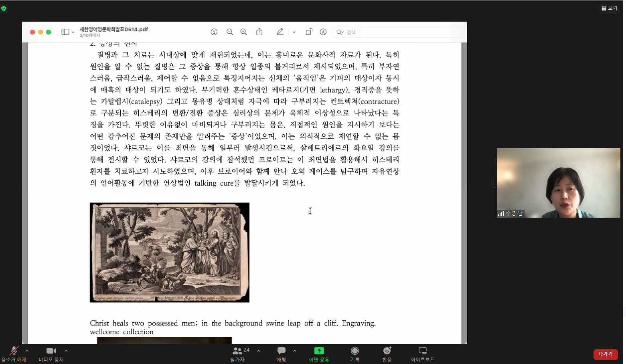626x364 pixels.
Task: Show the markup toolbar
Action: (323, 32)
